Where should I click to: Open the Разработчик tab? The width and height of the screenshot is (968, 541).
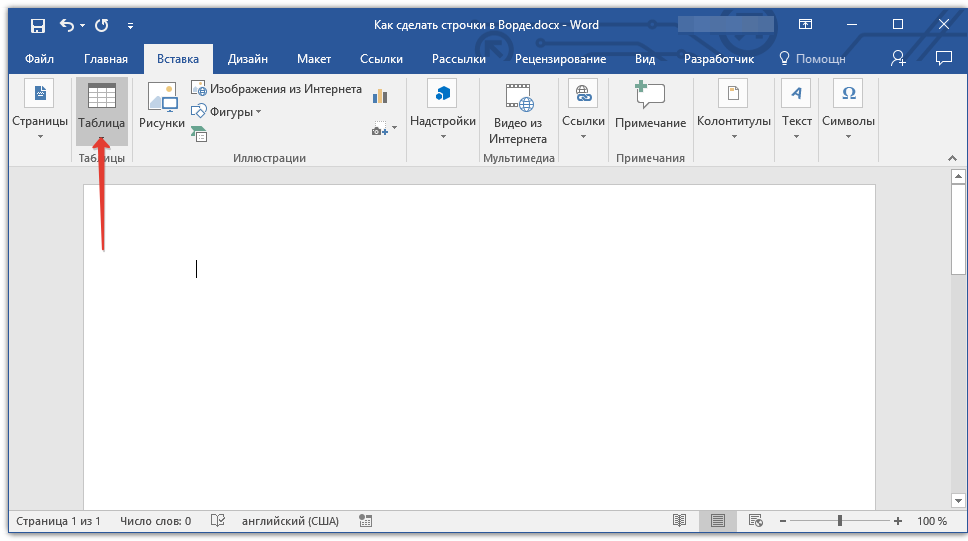pos(719,59)
